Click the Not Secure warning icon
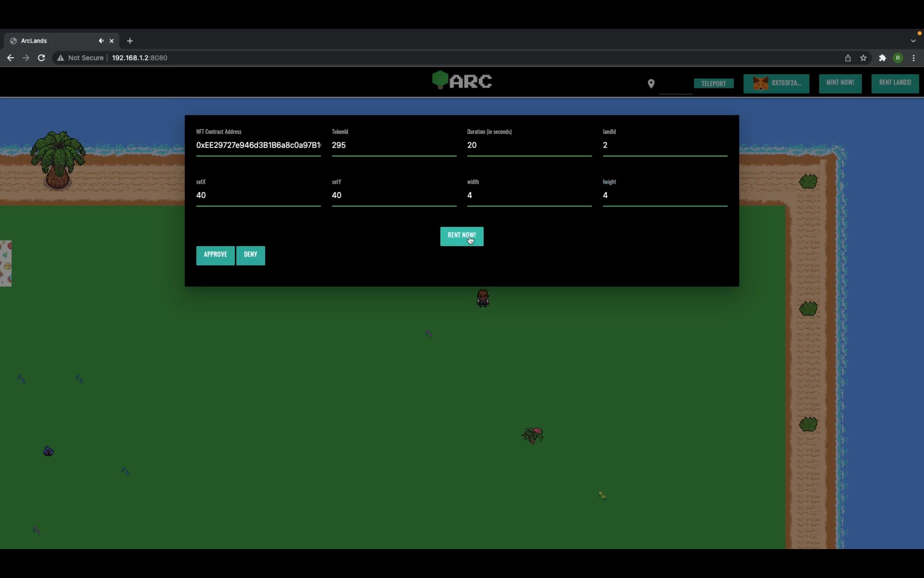Viewport: 924px width, 578px height. (x=60, y=58)
